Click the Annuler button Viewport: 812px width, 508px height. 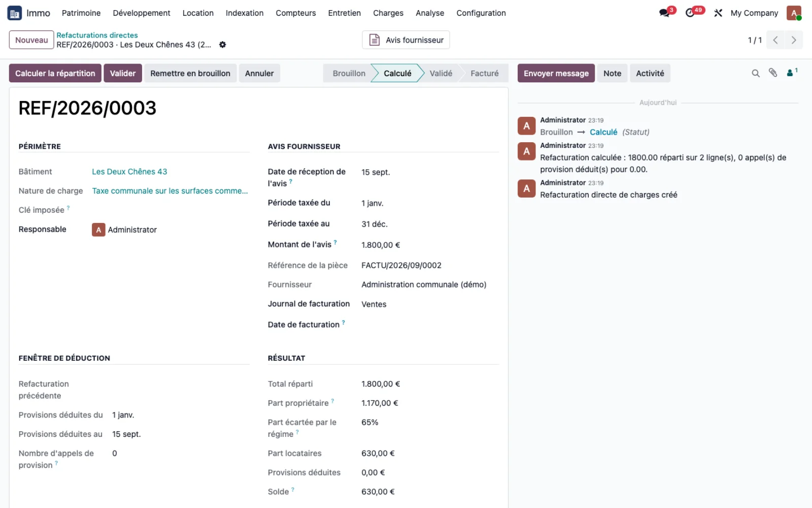(x=259, y=73)
